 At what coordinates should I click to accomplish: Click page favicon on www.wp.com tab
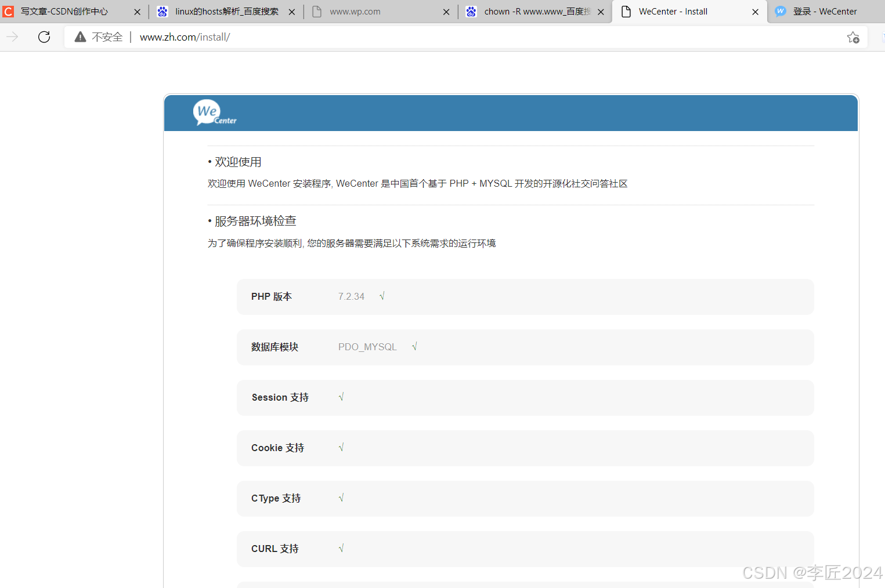(x=317, y=12)
